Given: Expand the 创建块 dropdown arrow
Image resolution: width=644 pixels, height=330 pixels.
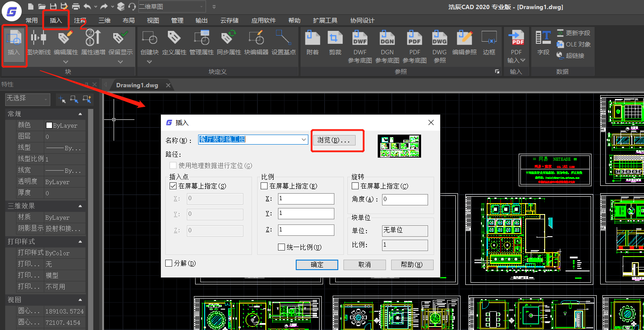Looking at the screenshot, I should (x=149, y=62).
